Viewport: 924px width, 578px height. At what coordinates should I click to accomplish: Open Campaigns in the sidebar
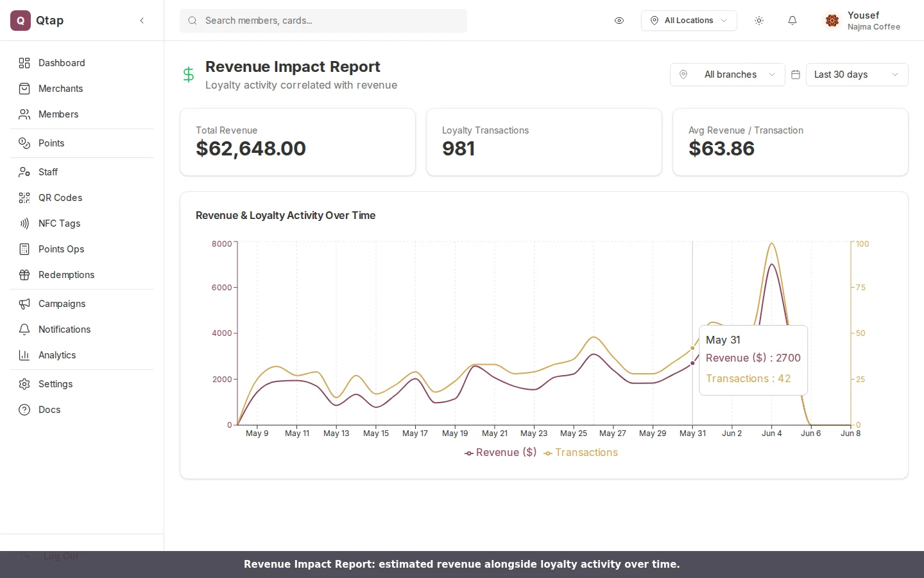(82, 304)
